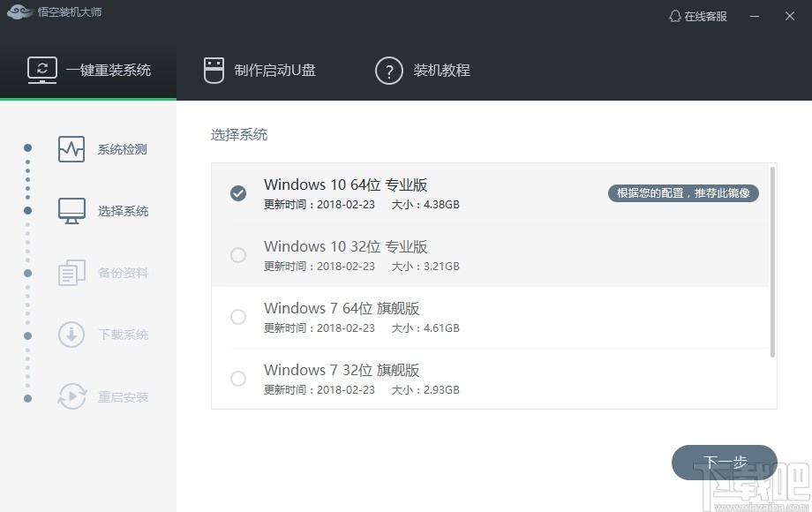The height and width of the screenshot is (512, 812).
Task: Click the step dot beside 重启安装
Action: pyautogui.click(x=28, y=398)
